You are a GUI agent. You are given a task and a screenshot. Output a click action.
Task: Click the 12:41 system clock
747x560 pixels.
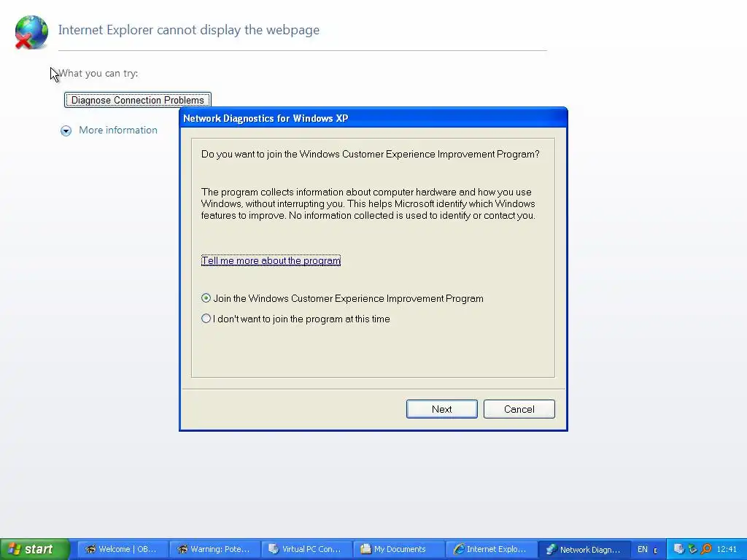click(x=727, y=549)
